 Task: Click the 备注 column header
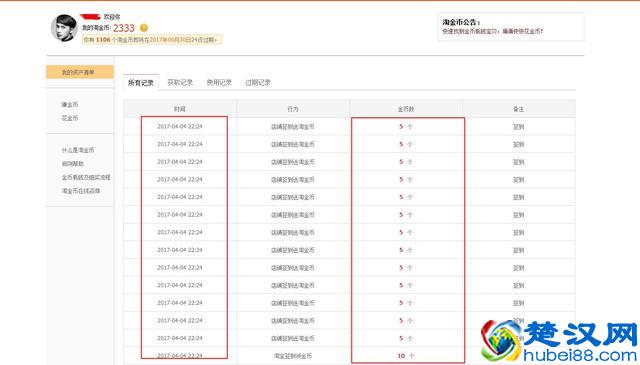click(x=519, y=109)
